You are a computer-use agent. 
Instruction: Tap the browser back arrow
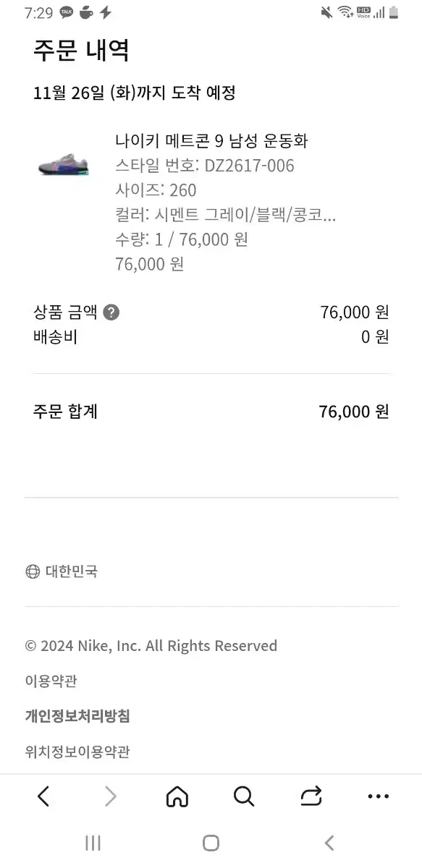tap(43, 796)
